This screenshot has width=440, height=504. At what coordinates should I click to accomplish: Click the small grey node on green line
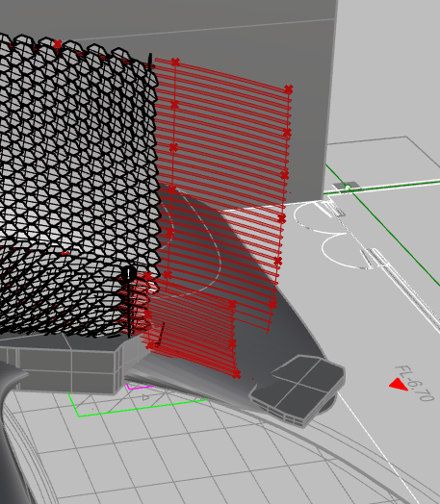tap(346, 186)
